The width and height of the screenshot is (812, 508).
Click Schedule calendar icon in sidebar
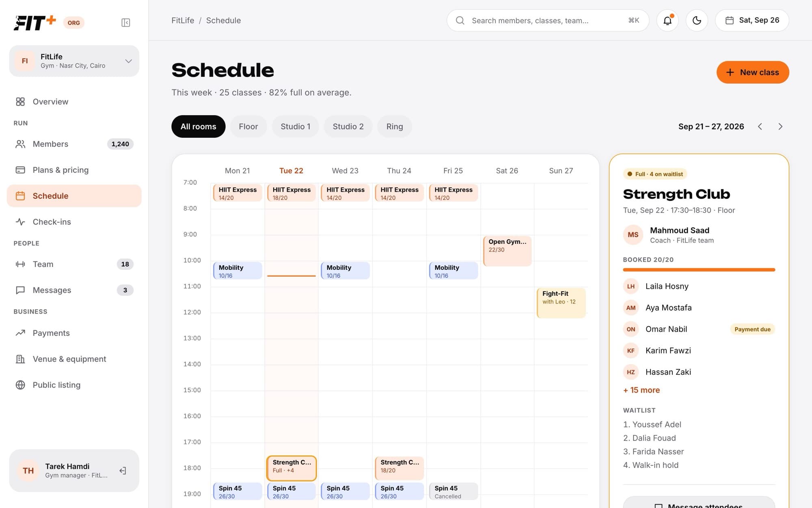click(20, 196)
